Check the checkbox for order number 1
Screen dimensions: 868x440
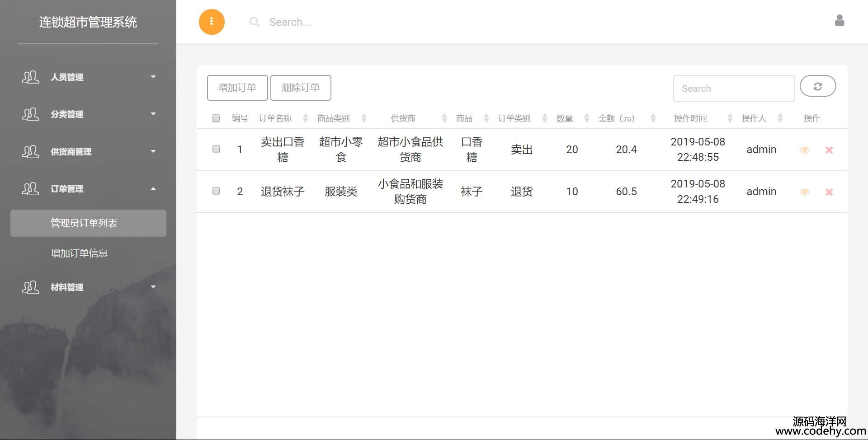tap(216, 149)
